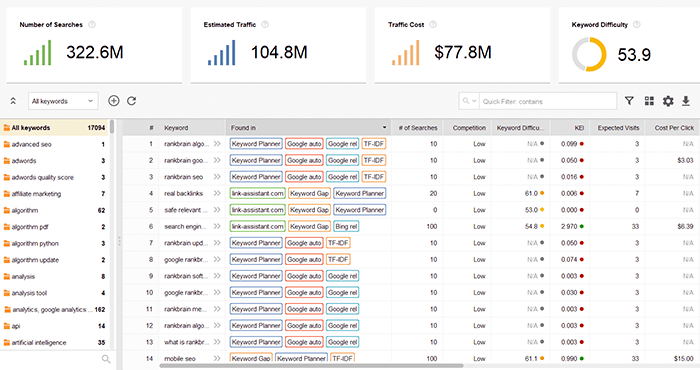
Task: Click the 2.970 KEI value
Action: [569, 226]
